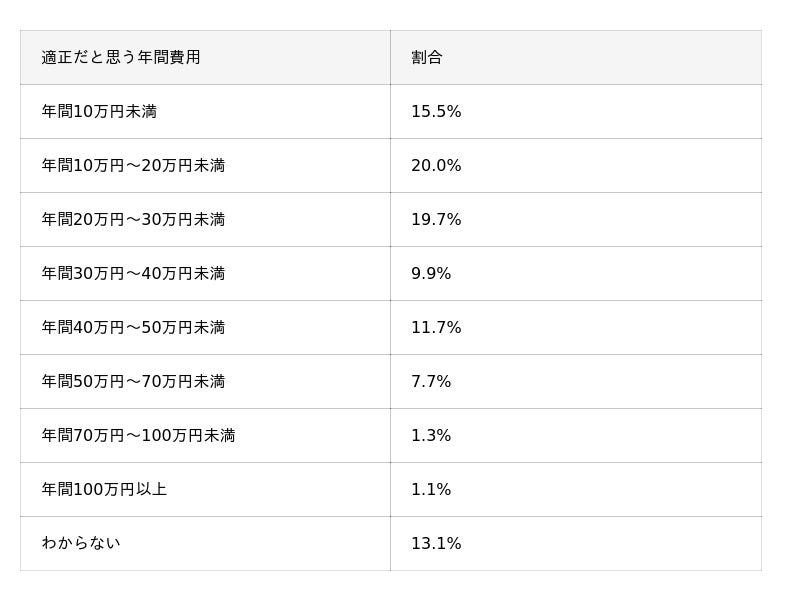Click the 13.1% percentage cell

click(x=436, y=544)
